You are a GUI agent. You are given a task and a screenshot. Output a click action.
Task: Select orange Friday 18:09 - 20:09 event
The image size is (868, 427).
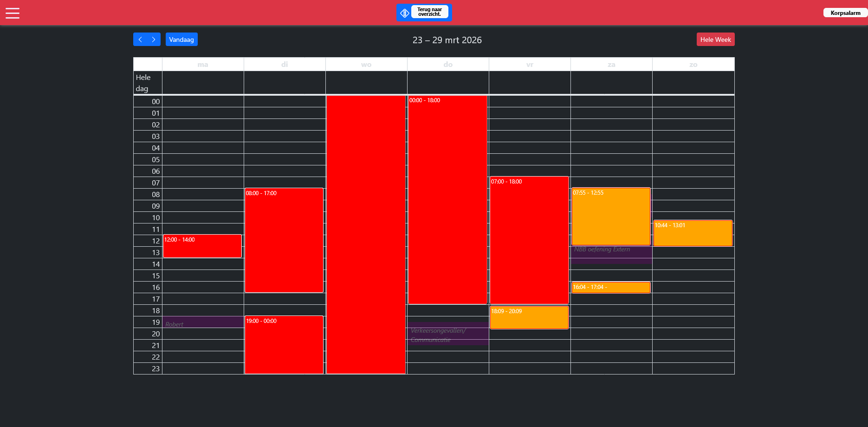(x=529, y=318)
